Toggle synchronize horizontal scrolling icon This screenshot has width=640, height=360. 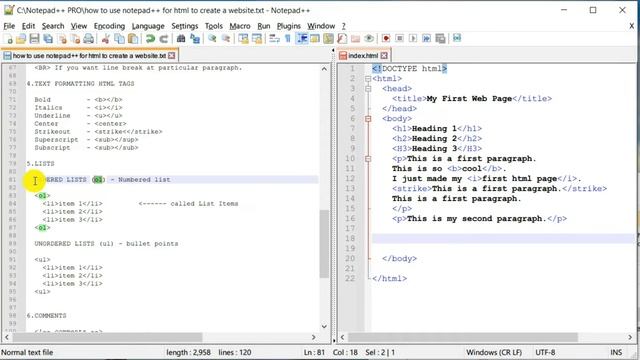[x=257, y=39]
